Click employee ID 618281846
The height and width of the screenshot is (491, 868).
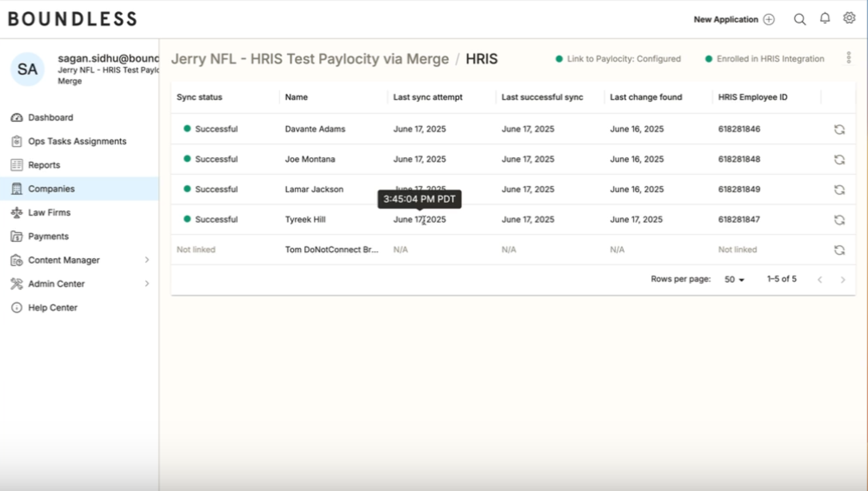[739, 129]
